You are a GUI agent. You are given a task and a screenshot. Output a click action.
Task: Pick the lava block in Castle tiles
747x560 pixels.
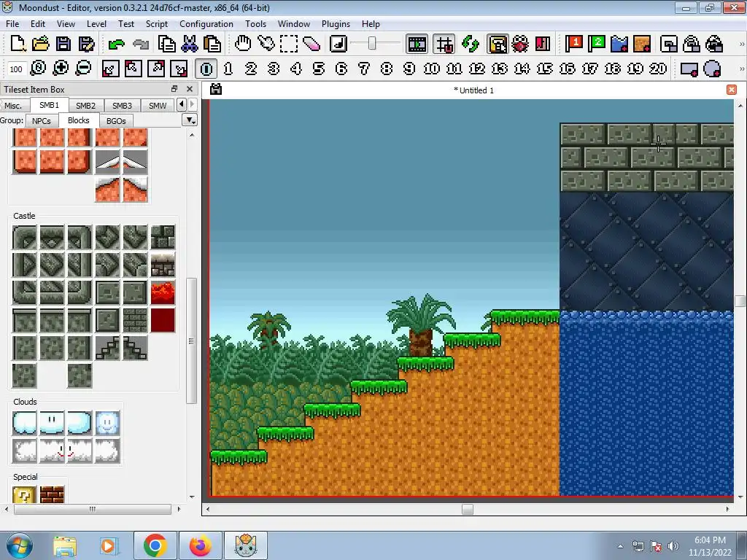(163, 292)
